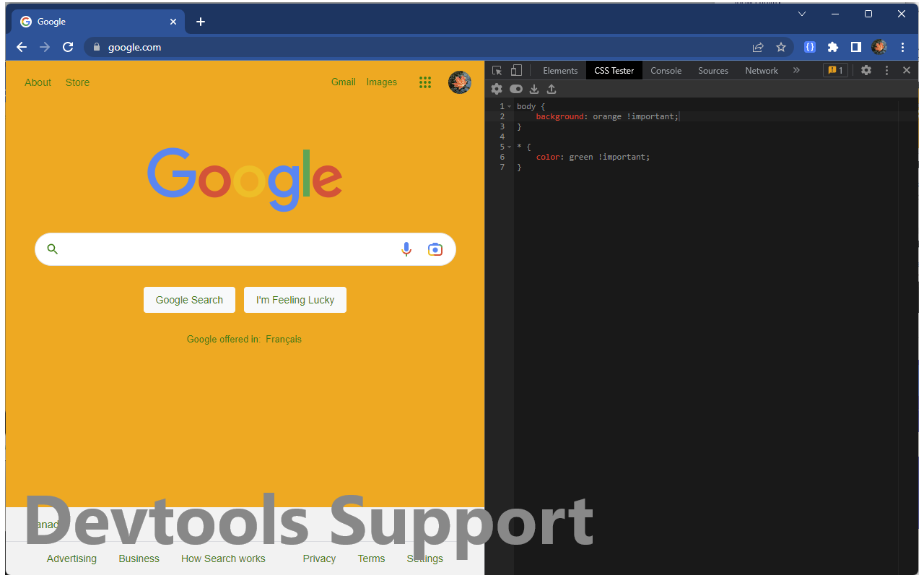Open the DevTools customize three-dot menu
Image resolution: width=924 pixels, height=578 pixels.
pos(886,70)
